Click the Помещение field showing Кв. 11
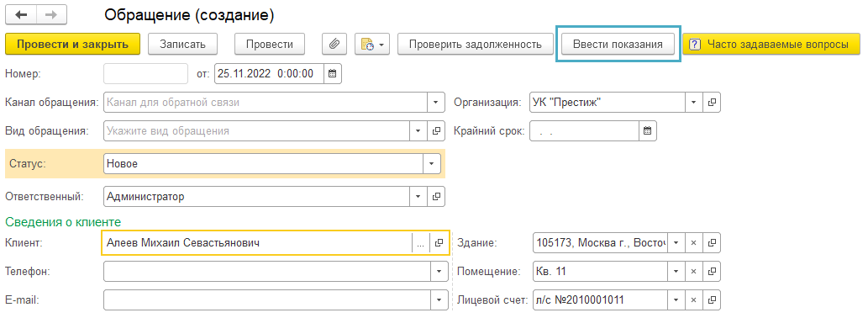 [599, 272]
